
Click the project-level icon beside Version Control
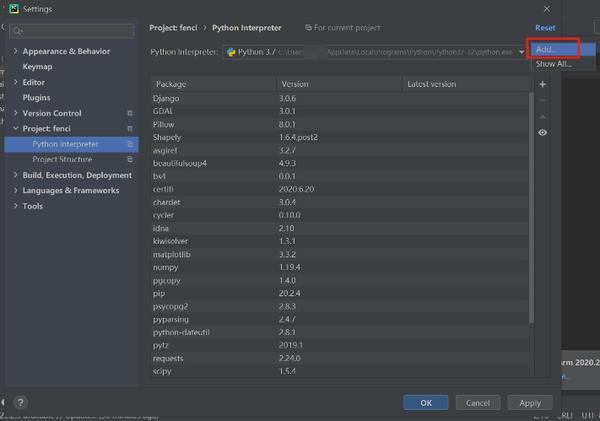(x=130, y=113)
